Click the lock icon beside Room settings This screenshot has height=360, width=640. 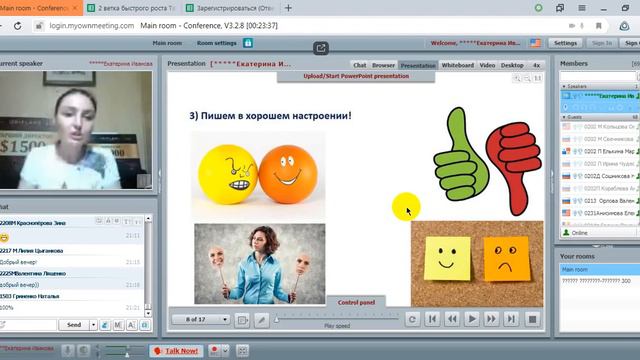click(x=248, y=43)
